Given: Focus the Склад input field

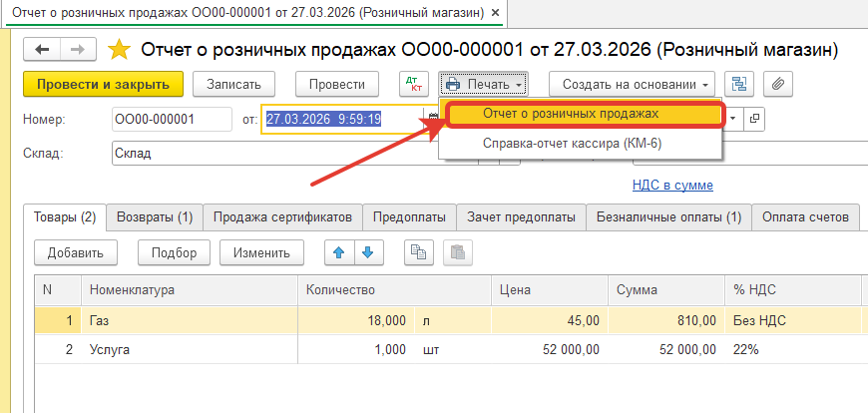Looking at the screenshot, I should pyautogui.click(x=294, y=154).
